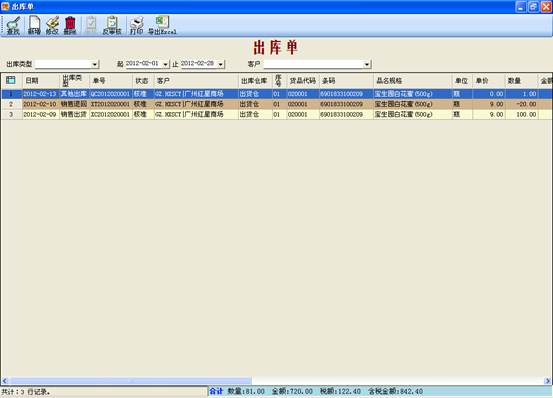Click the 品名规格 column header
This screenshot has width=553, height=398.
413,81
